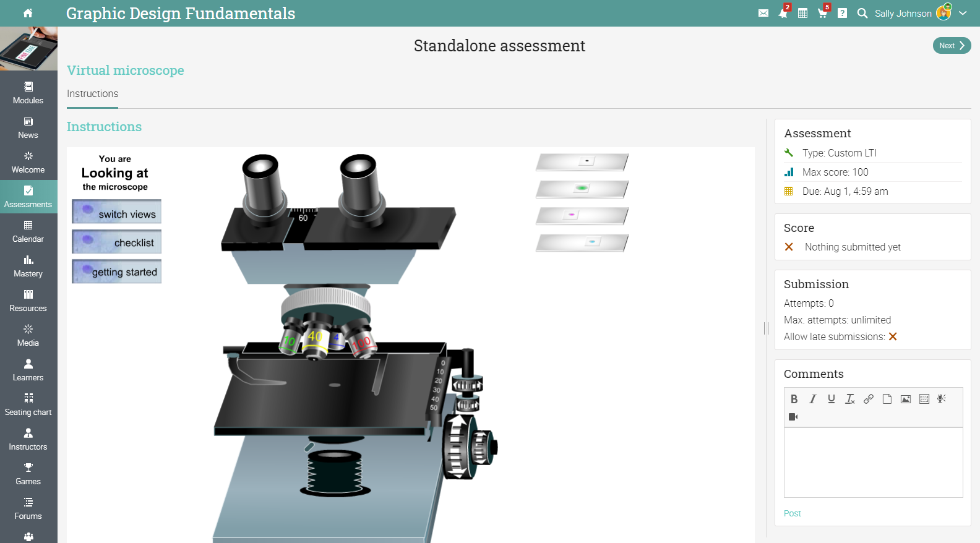Click the checklist button

point(116,242)
